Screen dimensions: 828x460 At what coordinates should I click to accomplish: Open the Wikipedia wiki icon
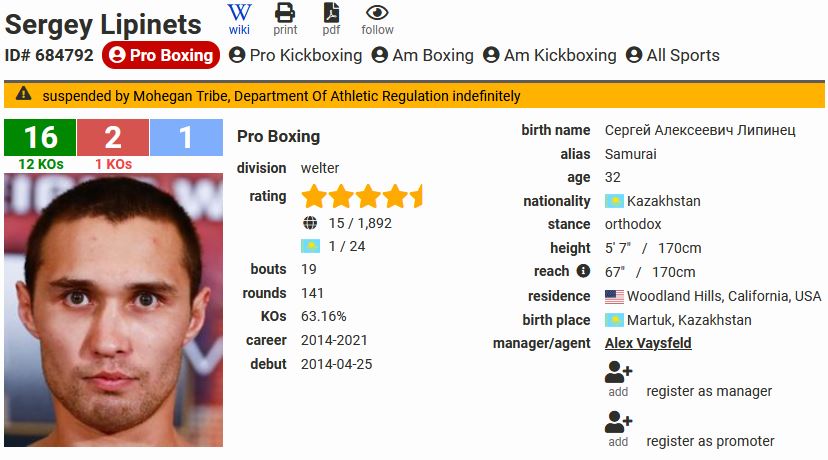(239, 13)
